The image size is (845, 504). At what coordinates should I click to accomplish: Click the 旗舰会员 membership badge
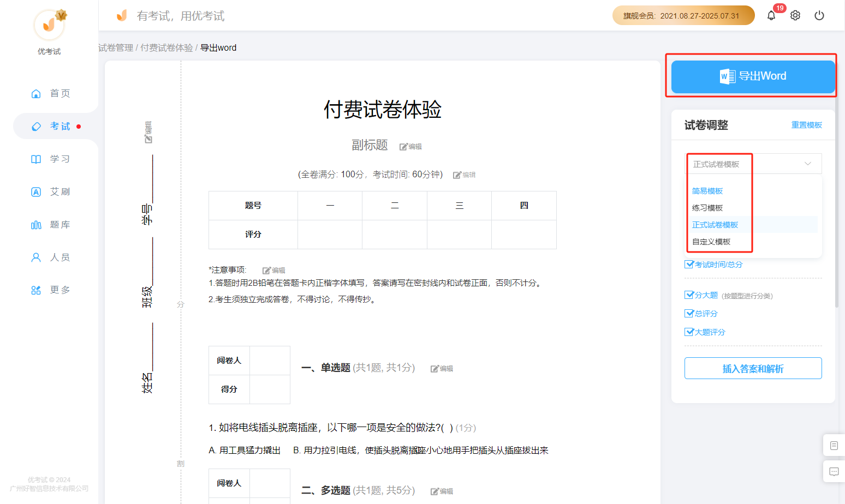tap(683, 16)
